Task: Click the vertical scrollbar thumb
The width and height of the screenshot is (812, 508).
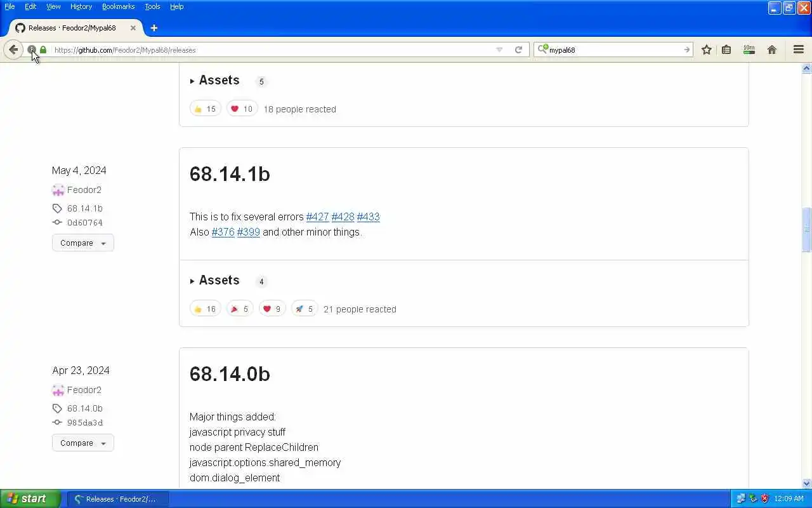Action: tap(806, 230)
